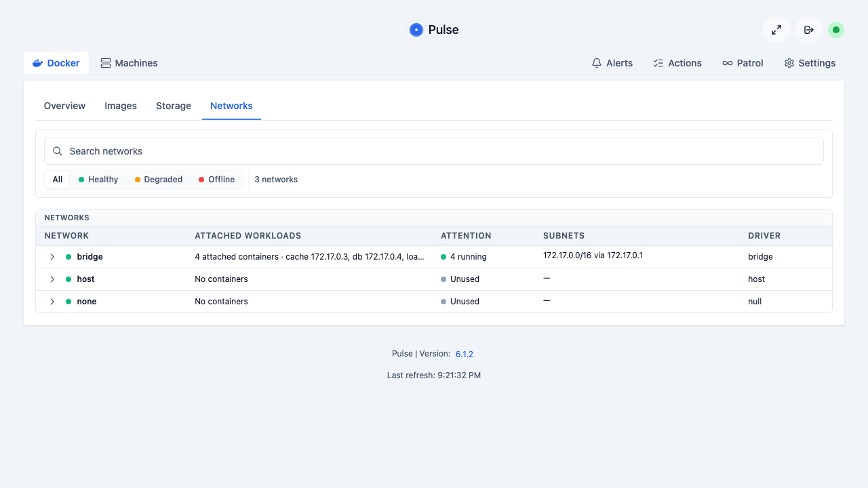Click the bridge network name
The width and height of the screenshot is (868, 488).
click(90, 257)
